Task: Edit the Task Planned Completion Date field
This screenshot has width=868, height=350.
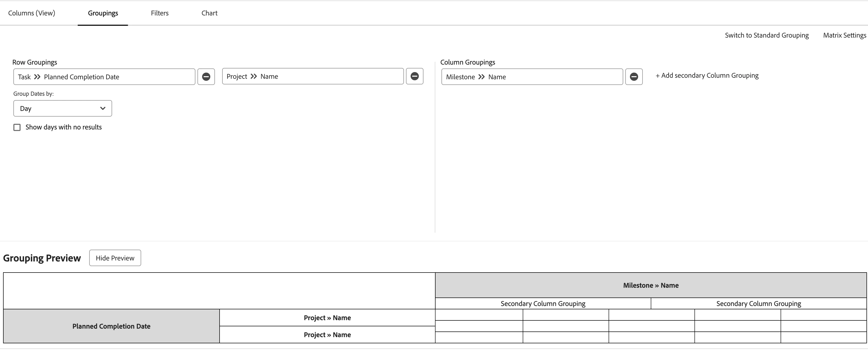Action: 104,77
